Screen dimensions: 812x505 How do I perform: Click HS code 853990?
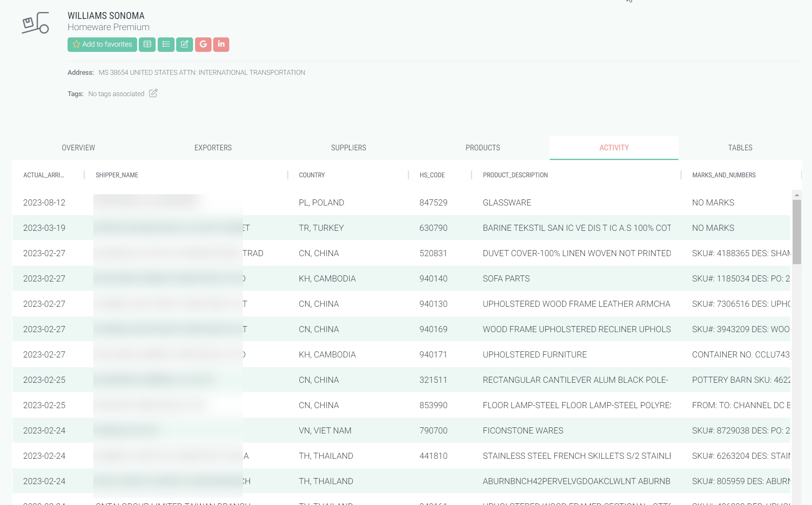(x=434, y=405)
